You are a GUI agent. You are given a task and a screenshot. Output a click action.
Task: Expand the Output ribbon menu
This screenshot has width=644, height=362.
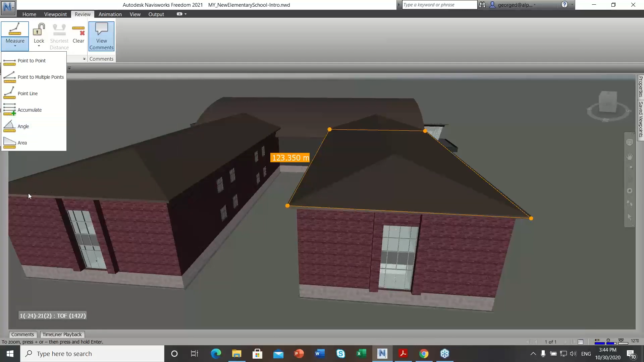156,14
